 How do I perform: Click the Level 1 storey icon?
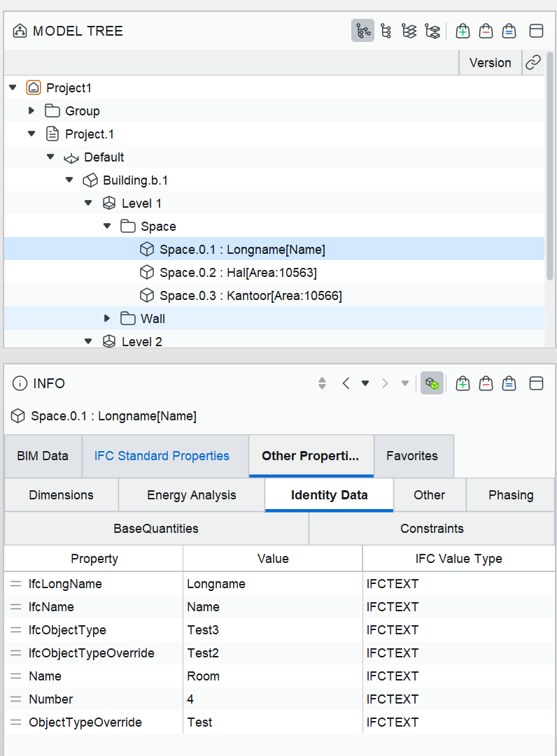pos(109,203)
